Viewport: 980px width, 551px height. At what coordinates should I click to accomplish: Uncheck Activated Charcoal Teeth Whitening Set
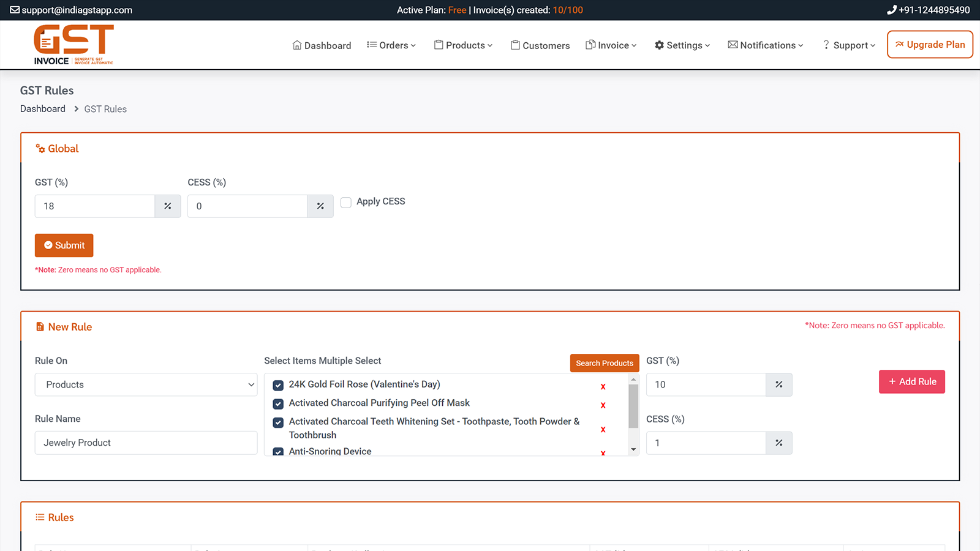(x=278, y=422)
